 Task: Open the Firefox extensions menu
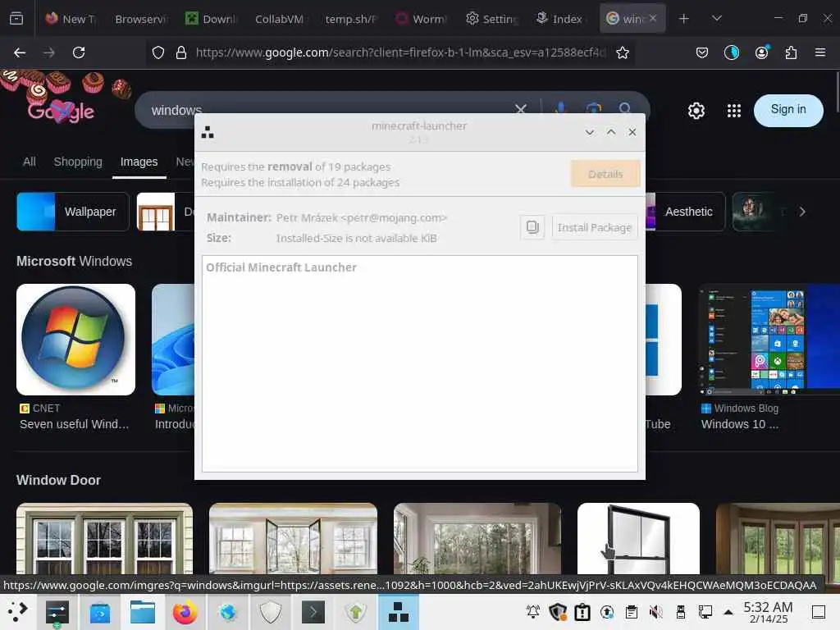[791, 52]
